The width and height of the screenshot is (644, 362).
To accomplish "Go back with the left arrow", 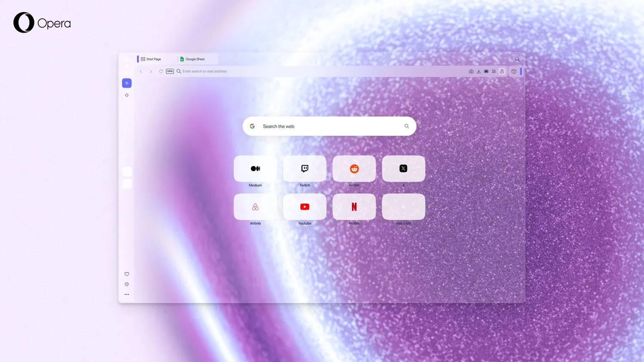I will point(141,71).
